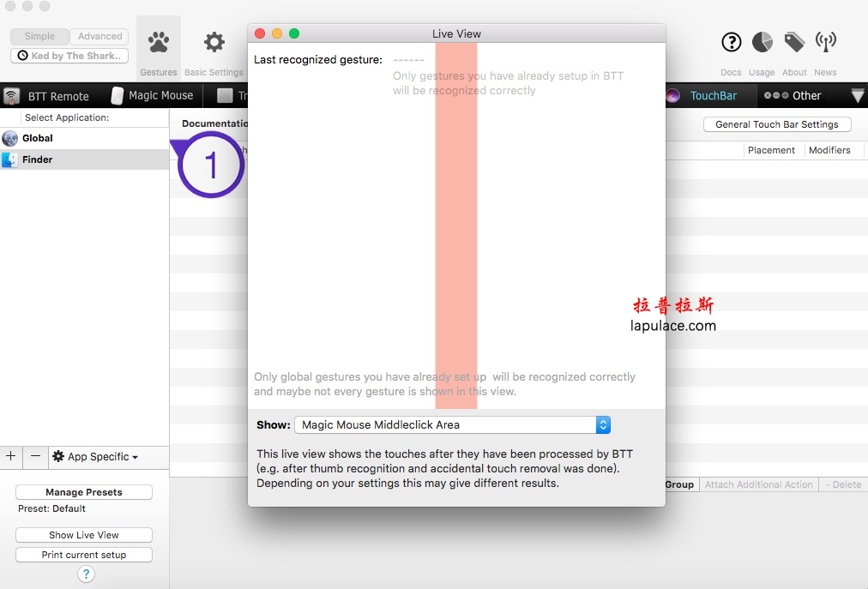868x589 pixels.
Task: Open the Gestures paw icon tab
Action: click(x=159, y=49)
